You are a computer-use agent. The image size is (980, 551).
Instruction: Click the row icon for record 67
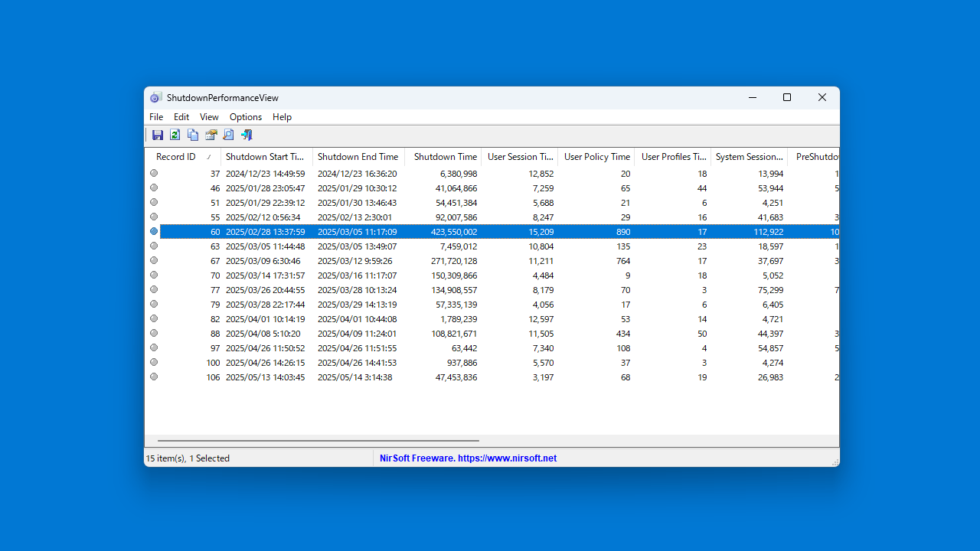point(154,260)
